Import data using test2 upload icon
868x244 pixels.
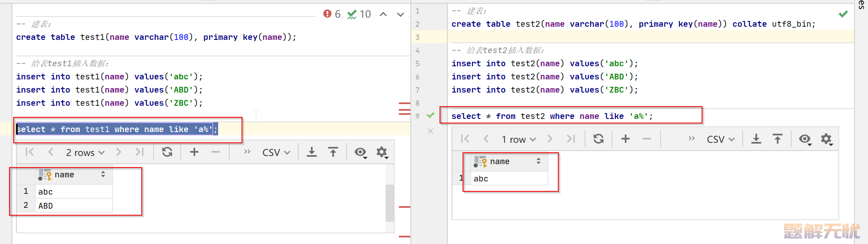click(778, 139)
